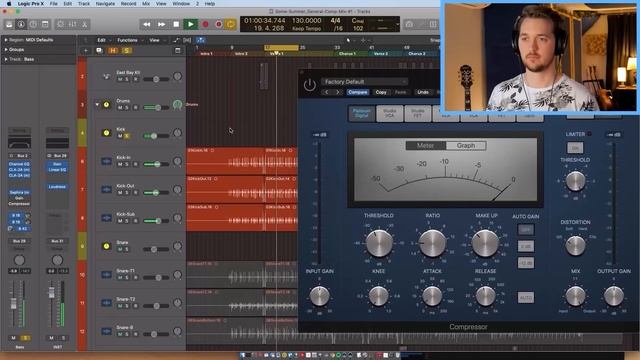Select the Platinum Digital compressor model
Viewport: 640px width, 360px height.
(x=361, y=113)
